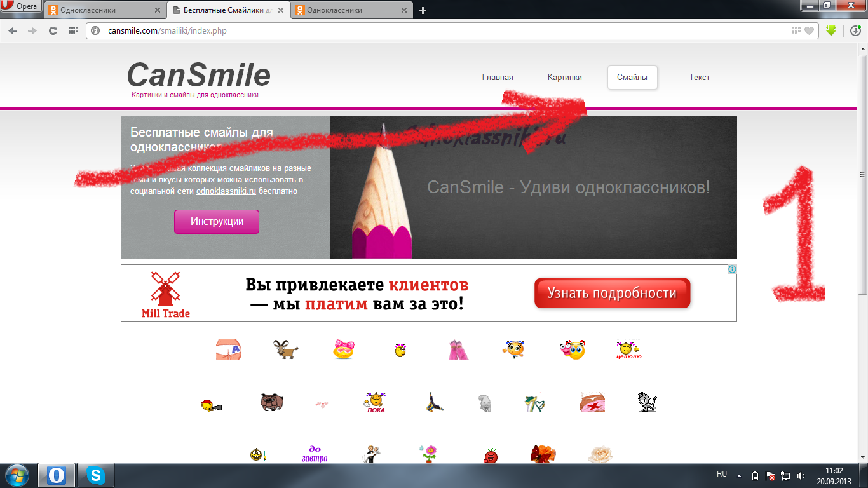Go back with the browser back arrow
868x488 pixels.
13,30
